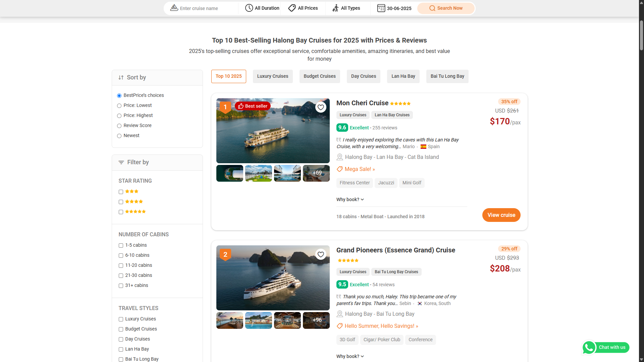Check the 11-20 cabins filter
This screenshot has width=644, height=362.
click(x=121, y=265)
